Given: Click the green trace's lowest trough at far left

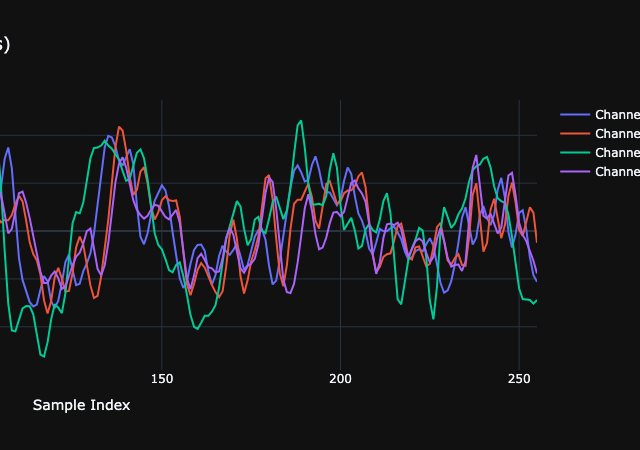Looking at the screenshot, I should point(43,356).
